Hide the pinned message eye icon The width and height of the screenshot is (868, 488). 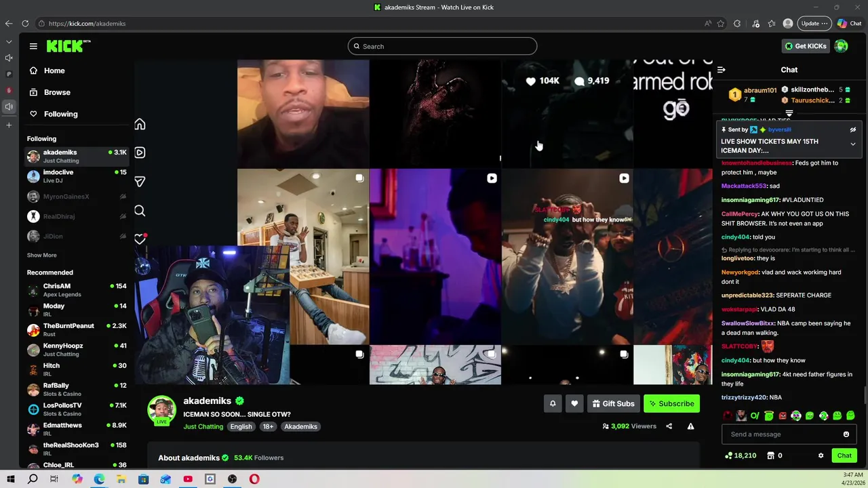[853, 129]
